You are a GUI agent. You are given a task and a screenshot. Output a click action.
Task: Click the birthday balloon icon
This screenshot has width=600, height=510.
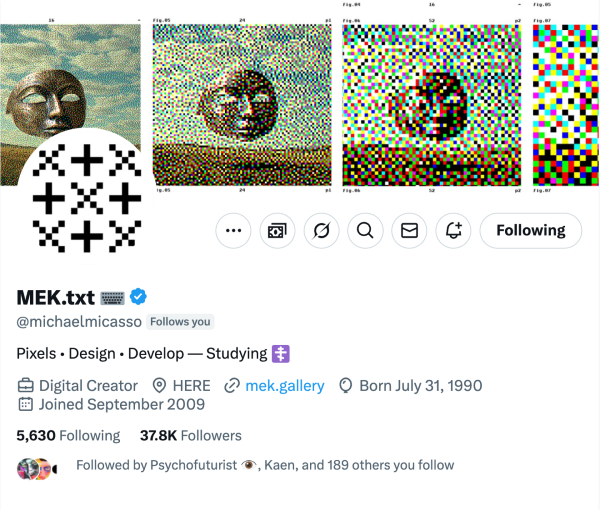(347, 385)
